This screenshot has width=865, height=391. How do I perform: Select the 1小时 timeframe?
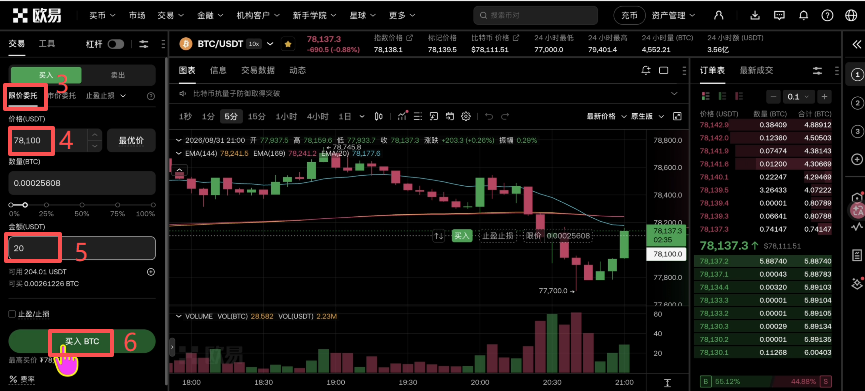click(x=286, y=116)
